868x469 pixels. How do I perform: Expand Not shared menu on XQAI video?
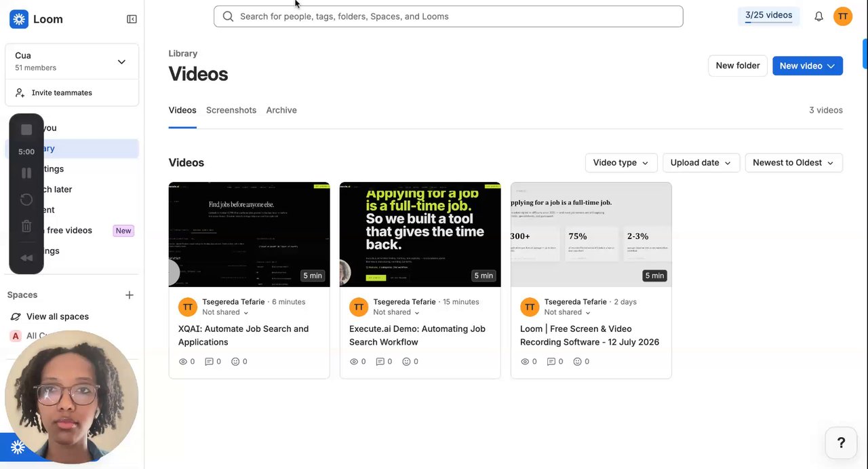[x=225, y=312]
